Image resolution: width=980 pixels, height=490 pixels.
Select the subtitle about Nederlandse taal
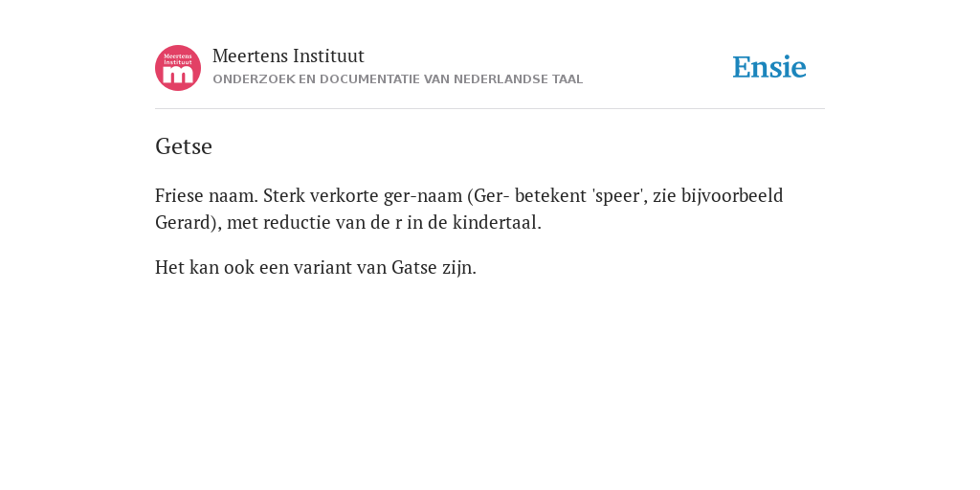[x=397, y=79]
